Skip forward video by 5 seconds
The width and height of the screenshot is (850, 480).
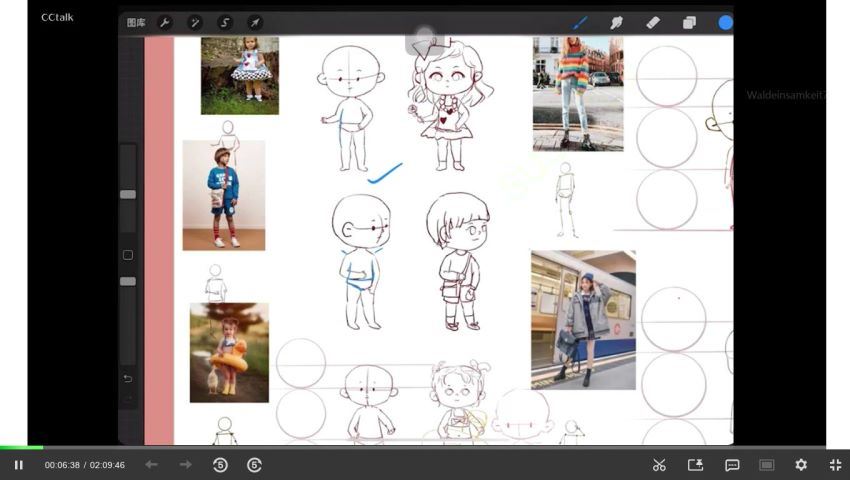254,465
